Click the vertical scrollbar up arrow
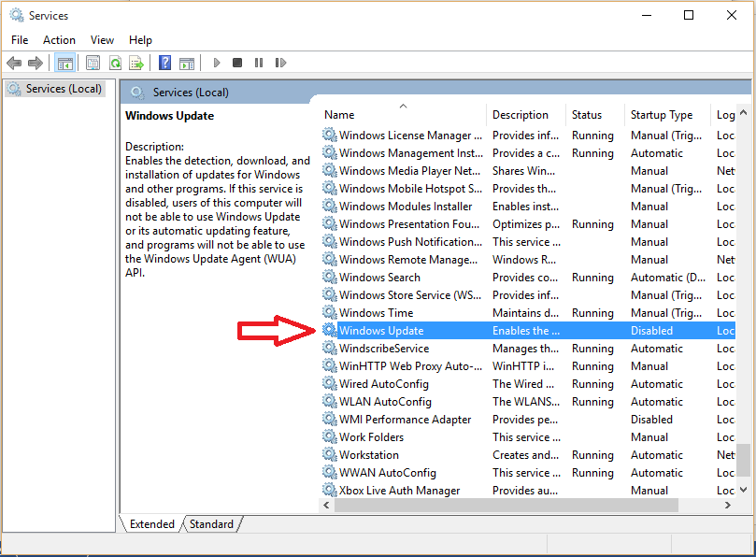 744,112
